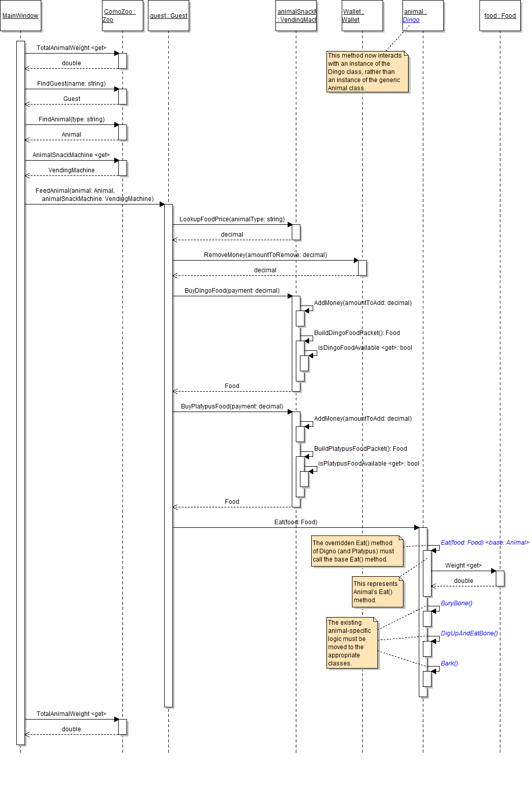Screen dimensions: 532x794
Task: Select the FeedAnimal message label
Action: [94, 195]
